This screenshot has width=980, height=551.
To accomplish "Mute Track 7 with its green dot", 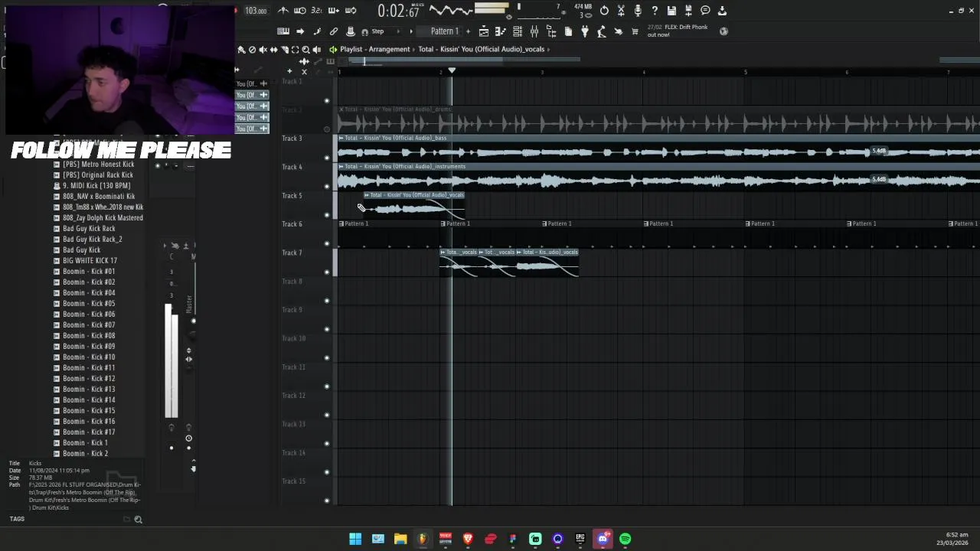I will tap(327, 272).
